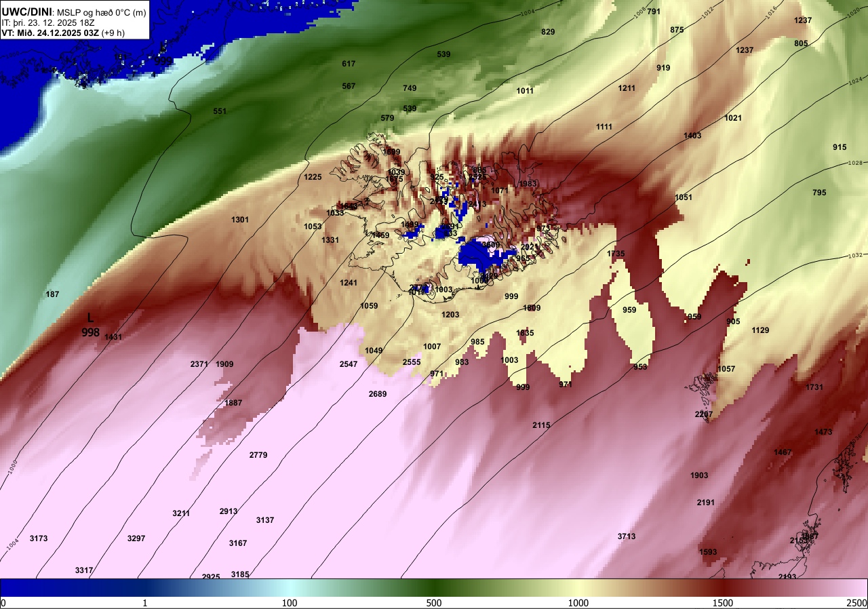Click the map value 1203
868x609 pixels.
450,315
